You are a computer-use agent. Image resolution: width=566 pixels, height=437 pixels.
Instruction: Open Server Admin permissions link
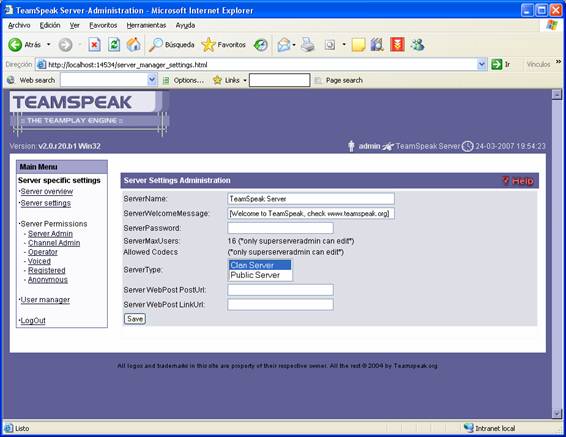(x=50, y=234)
